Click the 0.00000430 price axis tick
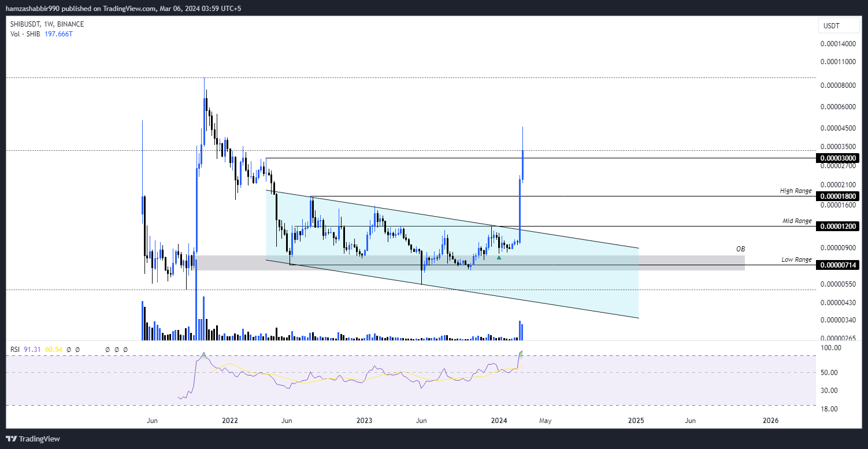This screenshot has width=868, height=449. 838,302
